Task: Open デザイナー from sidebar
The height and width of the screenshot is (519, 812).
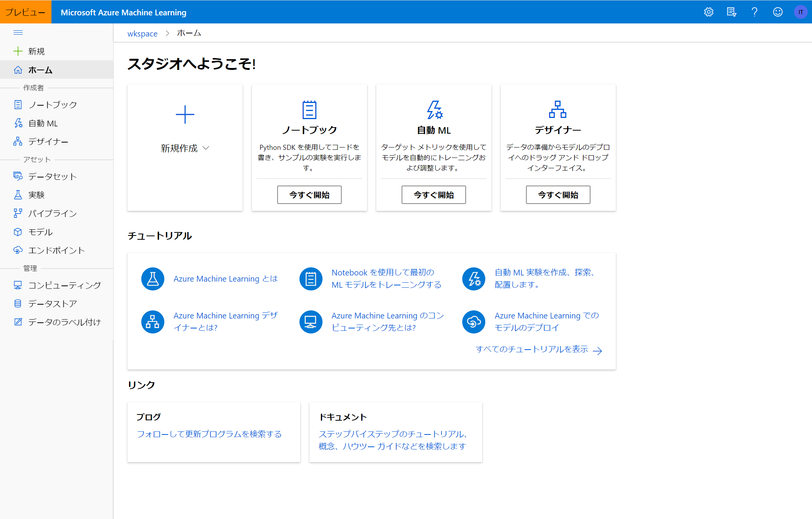Action: coord(56,141)
